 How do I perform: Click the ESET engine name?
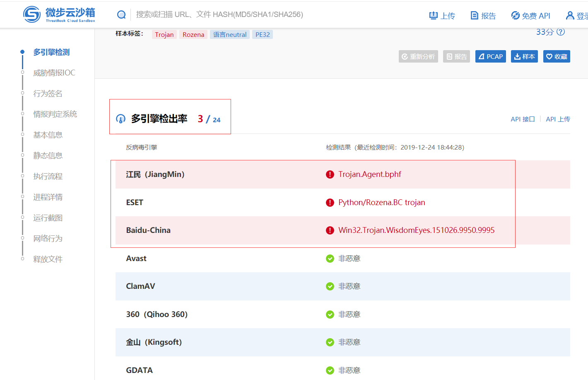[x=135, y=203]
